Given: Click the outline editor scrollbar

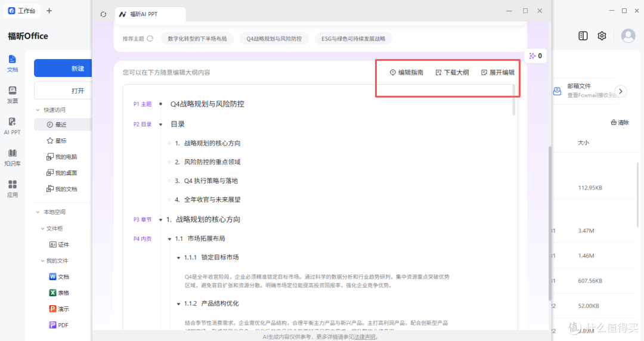Looking at the screenshot, I should pyautogui.click(x=513, y=100).
